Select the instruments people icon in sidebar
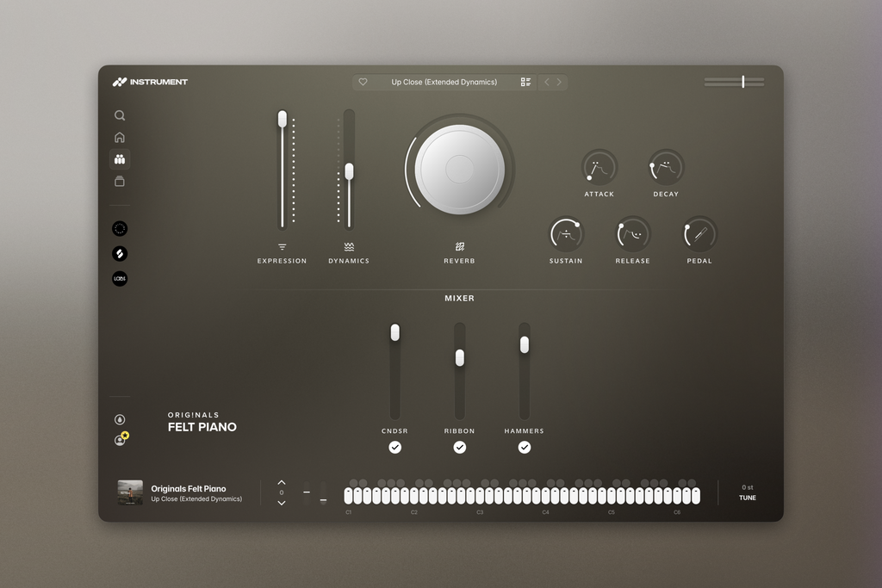 tap(119, 159)
